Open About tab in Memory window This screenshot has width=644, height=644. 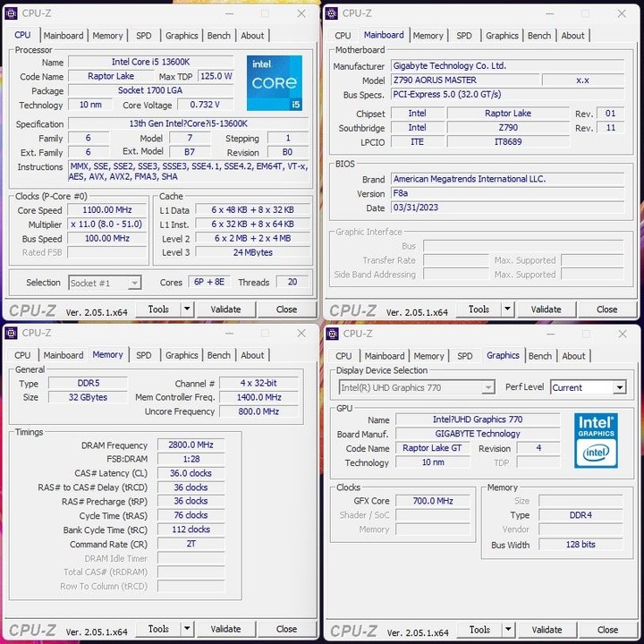point(252,355)
